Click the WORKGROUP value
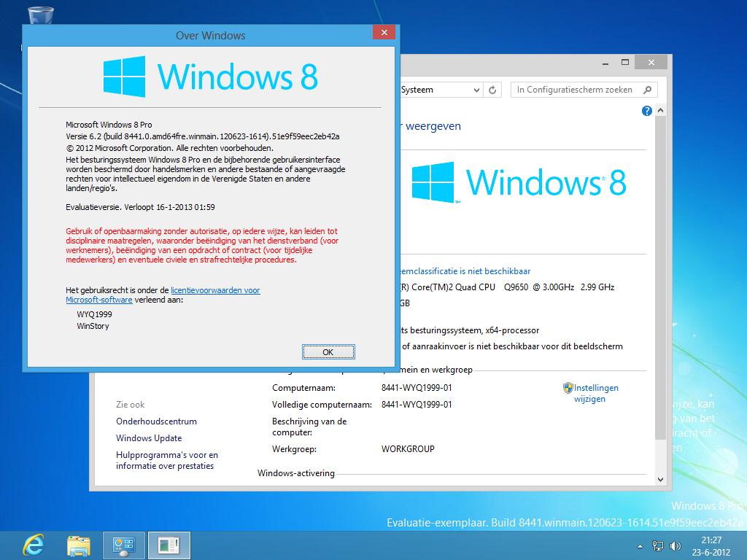Screen dimensions: 747x560 (408, 449)
